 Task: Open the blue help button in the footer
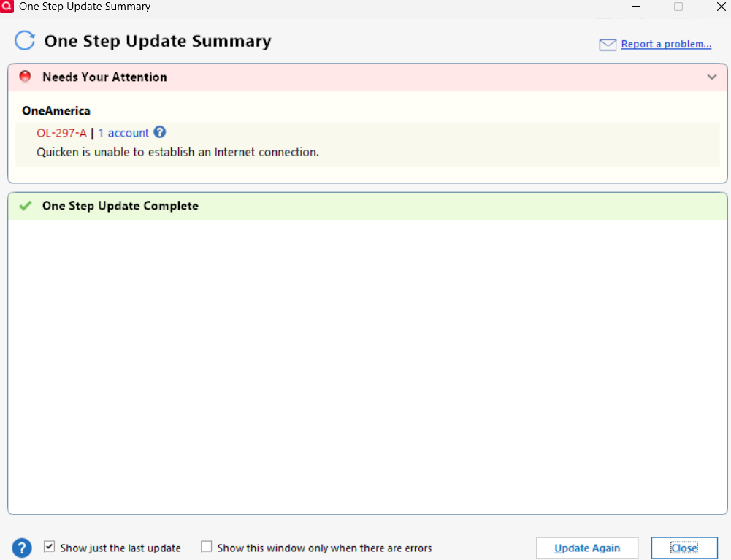tap(22, 548)
